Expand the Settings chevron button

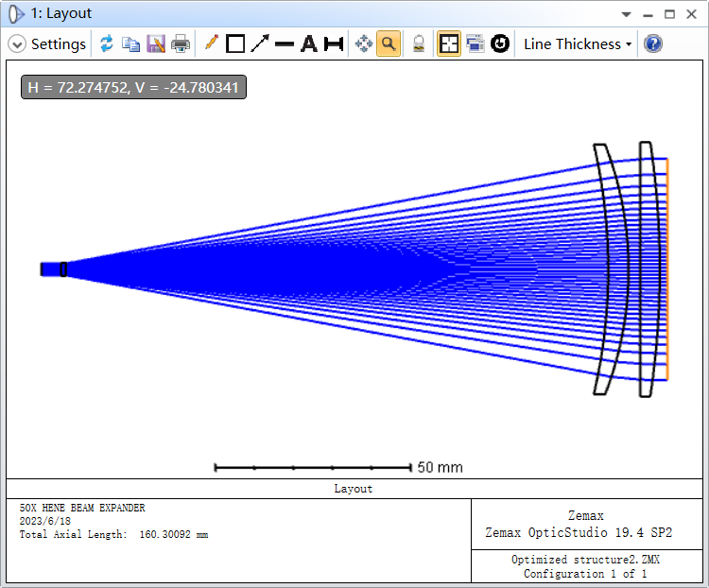tap(17, 44)
